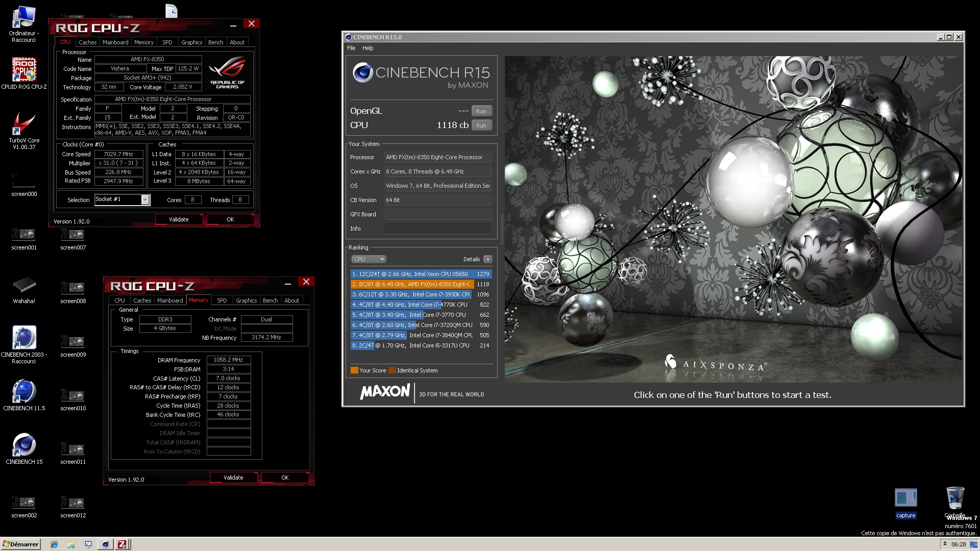Select ranking row Intel Xeon CPU X5650
This screenshot has width=980, height=551.
click(421, 274)
